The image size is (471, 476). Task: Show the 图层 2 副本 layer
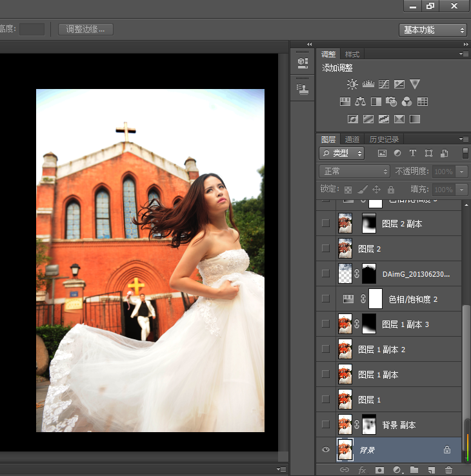(326, 223)
